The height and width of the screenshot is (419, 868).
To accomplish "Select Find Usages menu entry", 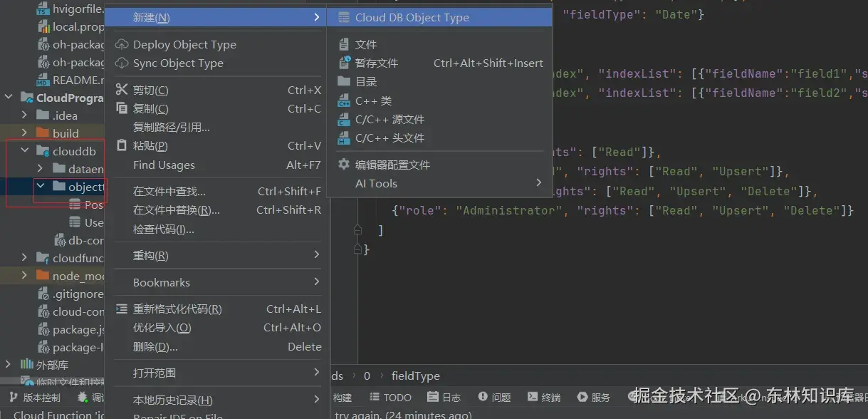I will click(217, 165).
